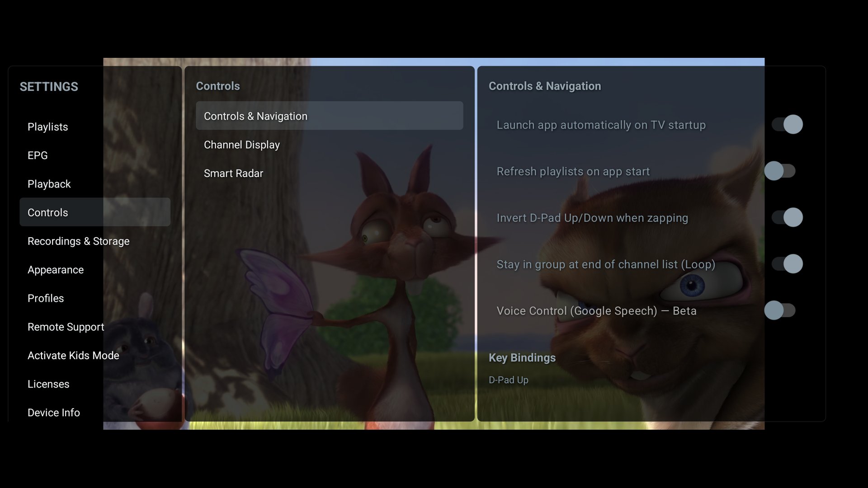Click the Key Bindings heading
The width and height of the screenshot is (868, 488).
click(522, 358)
